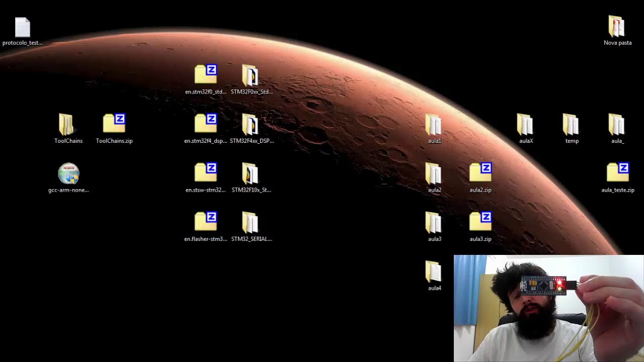644x362 pixels.
Task: Select the STM32F0xx_Std folder
Action: pos(250,75)
